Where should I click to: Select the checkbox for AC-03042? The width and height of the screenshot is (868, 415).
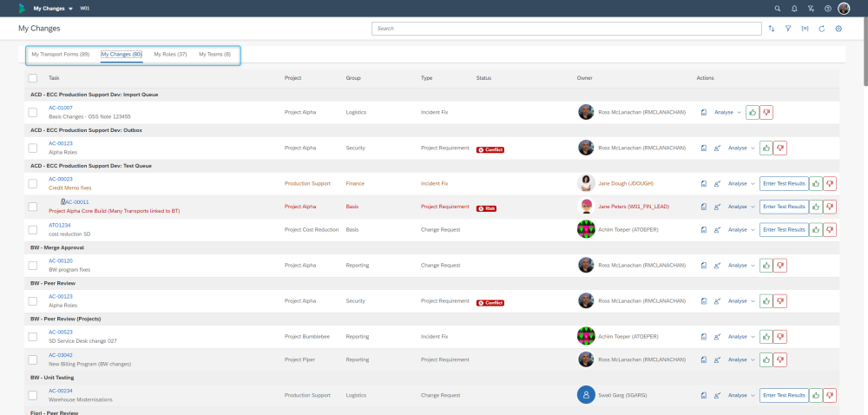tap(33, 359)
